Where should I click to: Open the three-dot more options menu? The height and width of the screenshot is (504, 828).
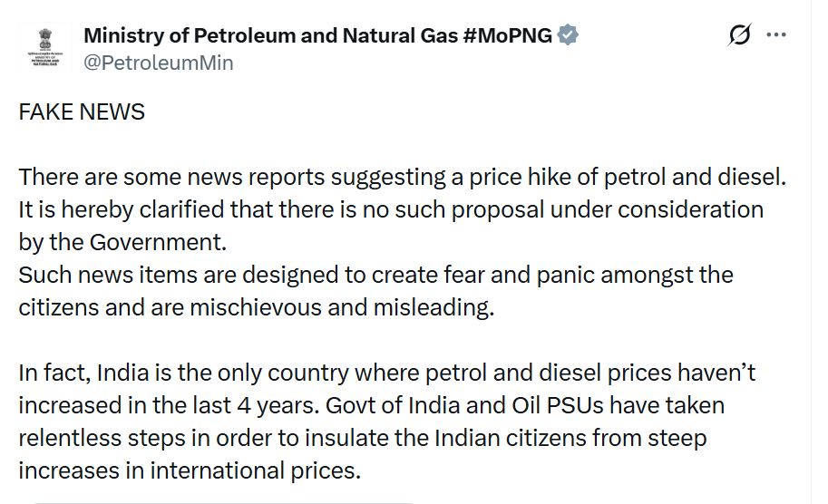coord(776,35)
